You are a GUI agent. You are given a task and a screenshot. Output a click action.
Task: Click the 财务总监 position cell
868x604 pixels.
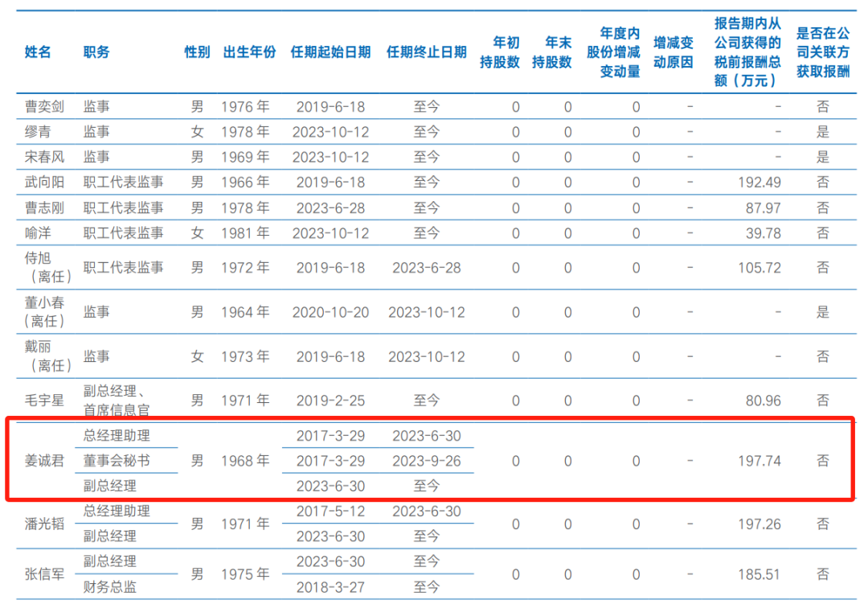[109, 587]
